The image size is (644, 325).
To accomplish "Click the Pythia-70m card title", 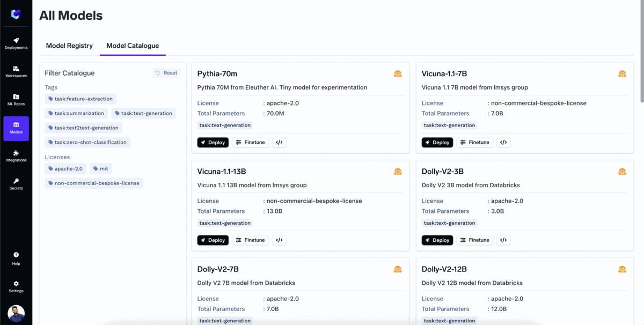I will [x=217, y=73].
